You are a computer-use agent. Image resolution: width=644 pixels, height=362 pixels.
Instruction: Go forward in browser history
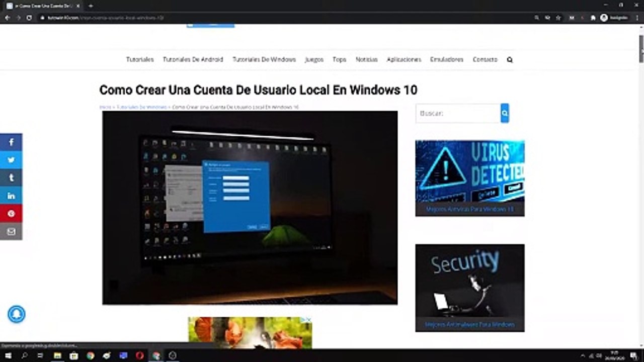tap(18, 18)
